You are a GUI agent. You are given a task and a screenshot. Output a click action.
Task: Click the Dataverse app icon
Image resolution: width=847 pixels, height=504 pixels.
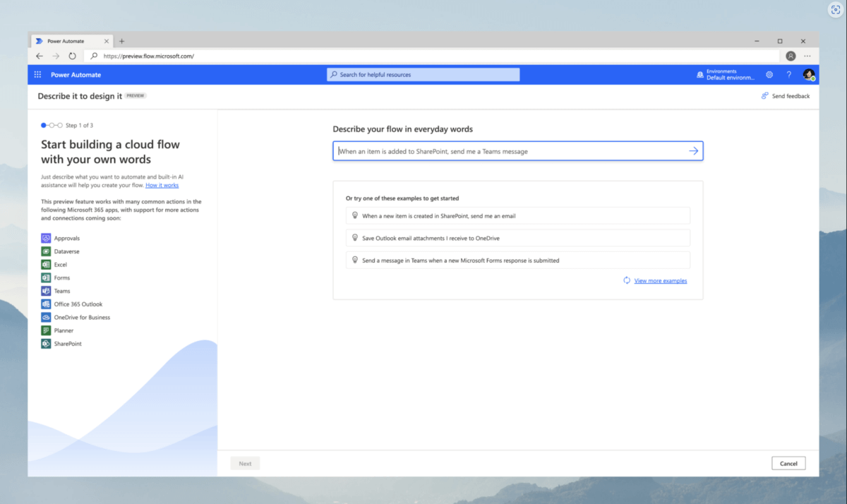(46, 251)
